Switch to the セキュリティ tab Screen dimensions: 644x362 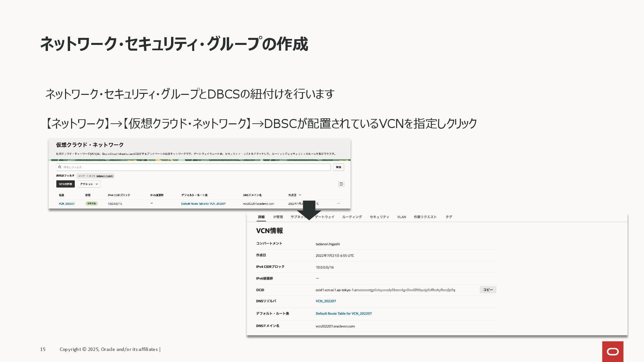(379, 217)
